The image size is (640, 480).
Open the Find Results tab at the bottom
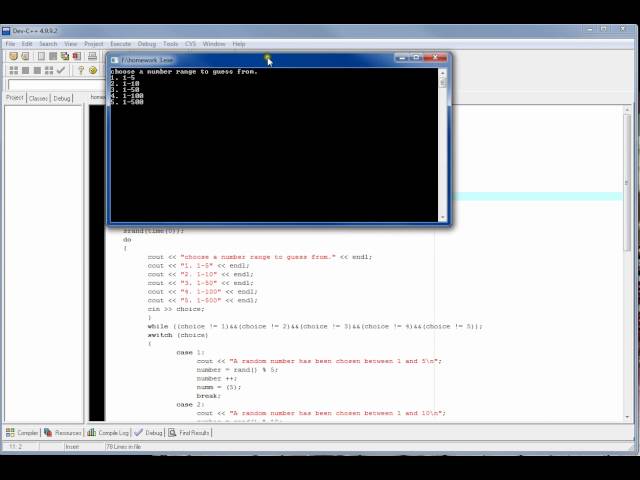coord(189,433)
